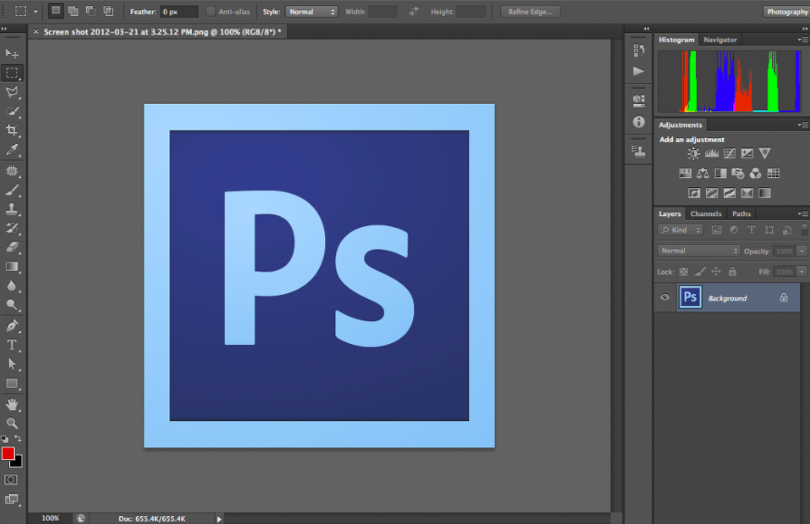Open the Fill slider dropdown arrow
This screenshot has width=810, height=524.
tap(802, 272)
